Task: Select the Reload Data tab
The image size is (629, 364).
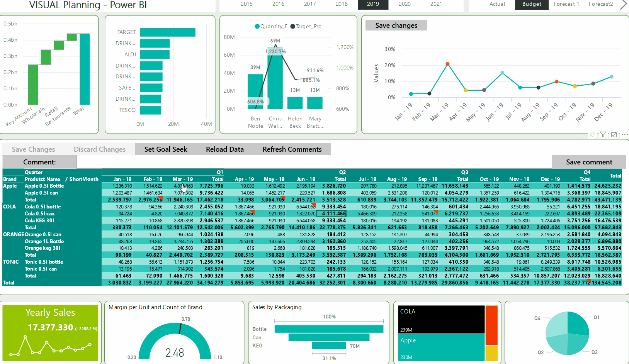Action: (224, 149)
